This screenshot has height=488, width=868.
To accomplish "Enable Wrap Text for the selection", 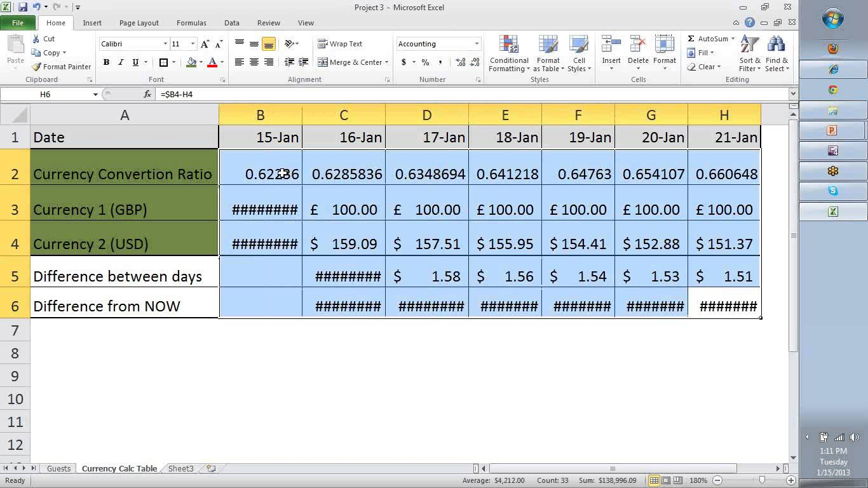I will [x=341, y=43].
